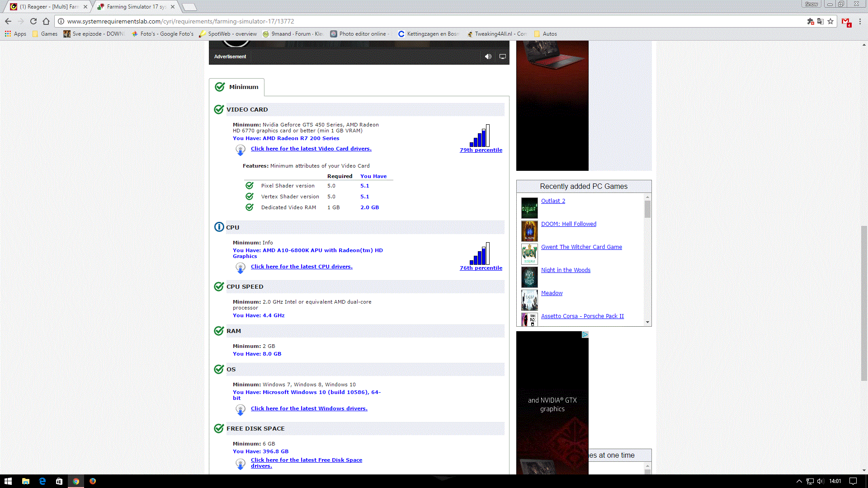Viewport: 868px width, 488px height.
Task: Open action center notifications icon
Action: (x=853, y=481)
